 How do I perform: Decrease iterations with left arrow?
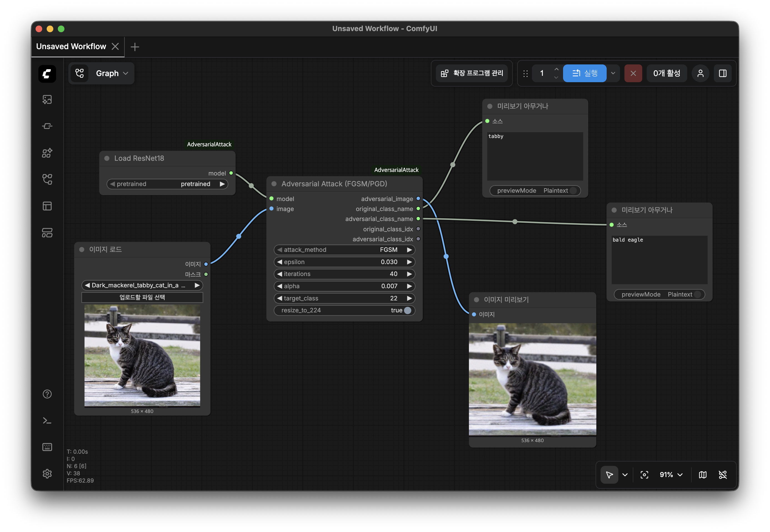279,274
